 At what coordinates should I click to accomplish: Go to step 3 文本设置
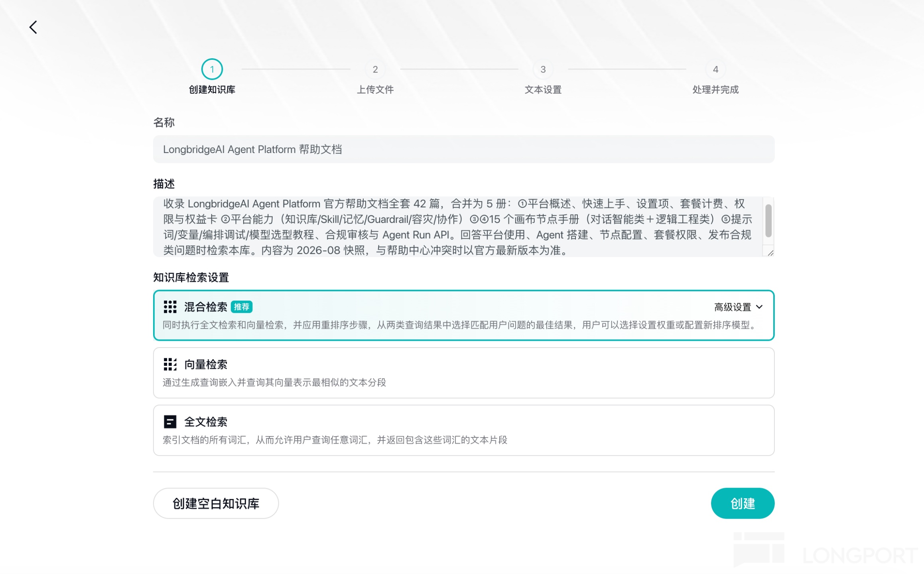click(543, 77)
